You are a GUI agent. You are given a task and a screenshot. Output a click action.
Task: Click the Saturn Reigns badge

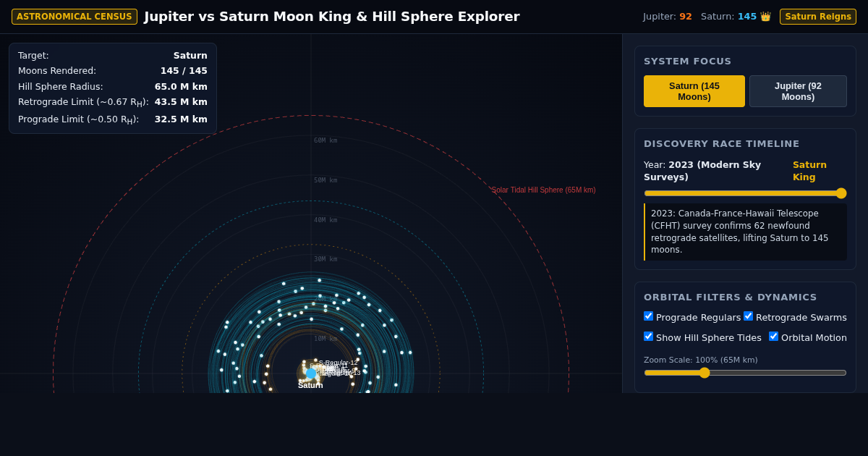[818, 17]
